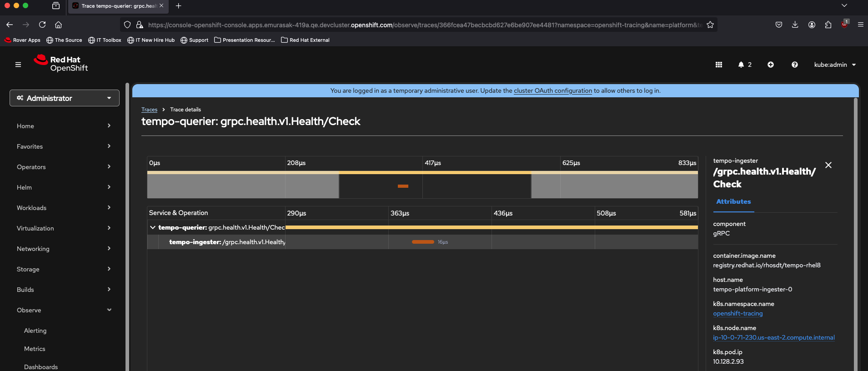The height and width of the screenshot is (371, 868).
Task: Open the hamburger navigation menu
Action: [x=18, y=65]
